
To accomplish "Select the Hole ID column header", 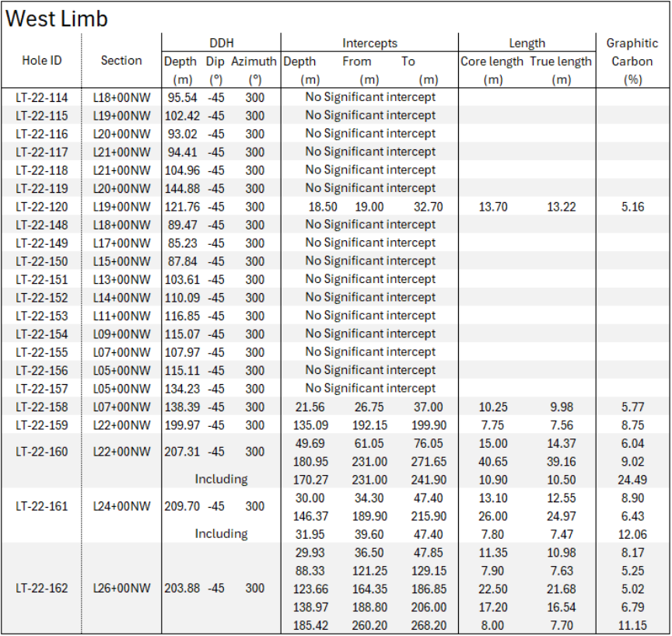I will 40,61.
